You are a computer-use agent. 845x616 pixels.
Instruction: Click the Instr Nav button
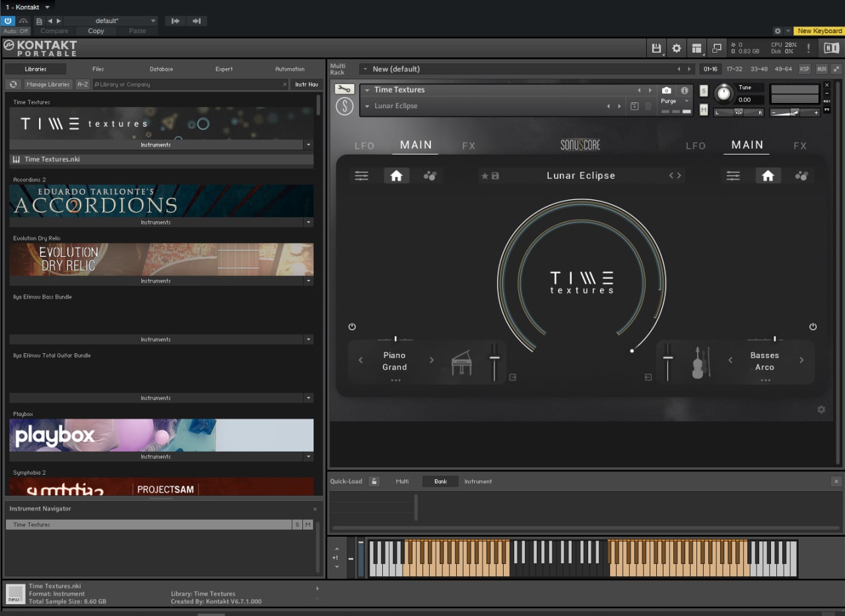[x=306, y=85]
